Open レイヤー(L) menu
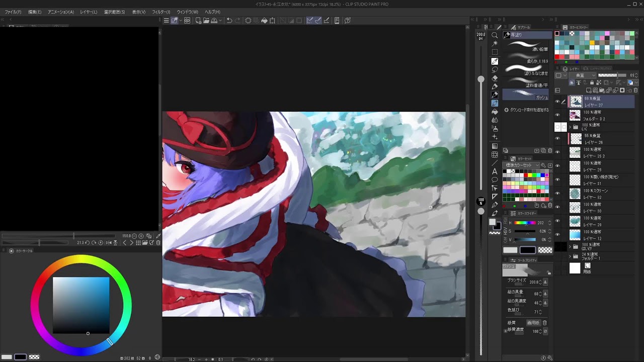The width and height of the screenshot is (644, 362). 89,12
